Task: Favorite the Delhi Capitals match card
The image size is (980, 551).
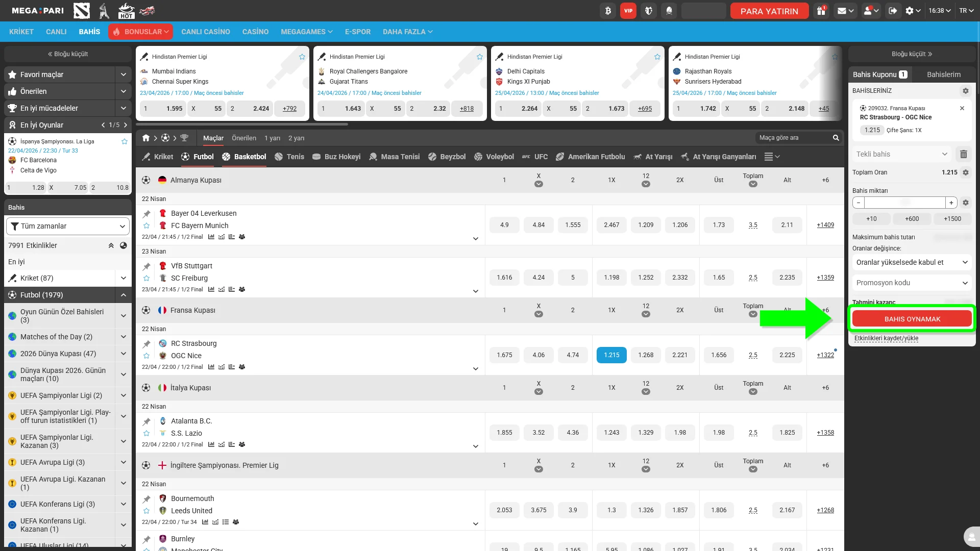Action: tap(657, 57)
